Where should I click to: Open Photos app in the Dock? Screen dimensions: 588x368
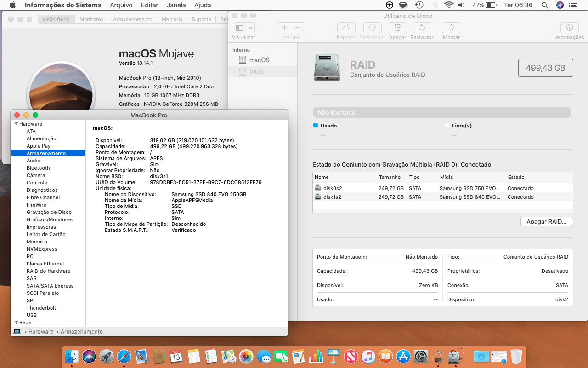pyautogui.click(x=246, y=356)
